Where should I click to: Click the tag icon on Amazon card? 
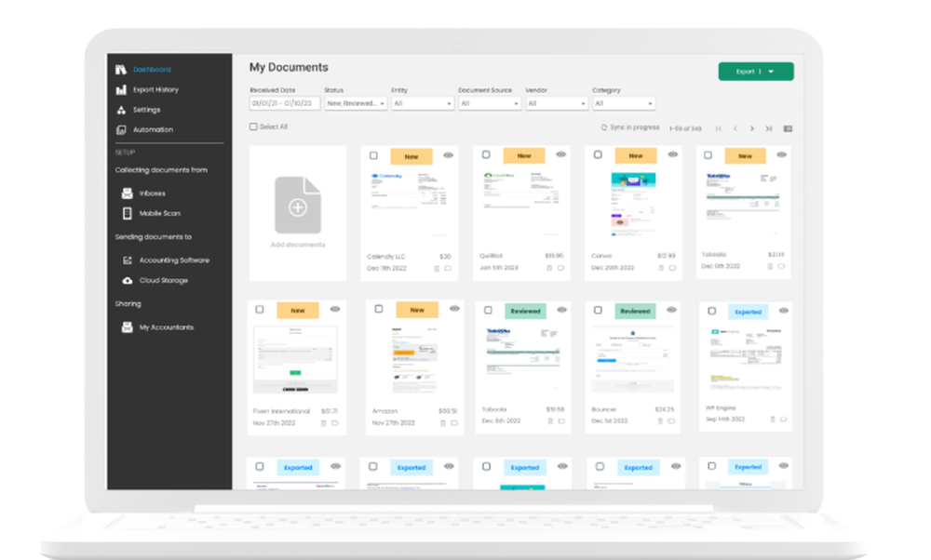point(454,423)
